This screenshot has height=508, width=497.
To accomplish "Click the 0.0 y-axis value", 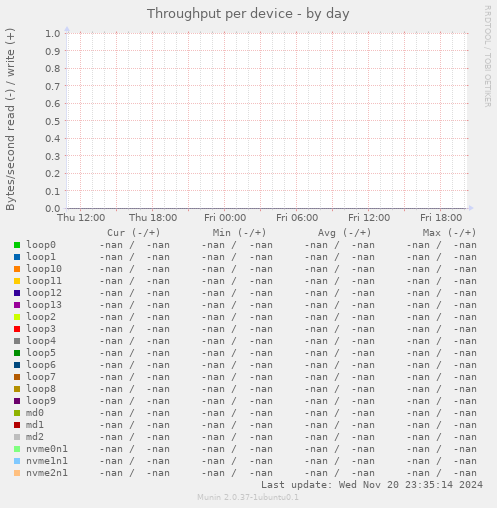I will pyautogui.click(x=53, y=209).
